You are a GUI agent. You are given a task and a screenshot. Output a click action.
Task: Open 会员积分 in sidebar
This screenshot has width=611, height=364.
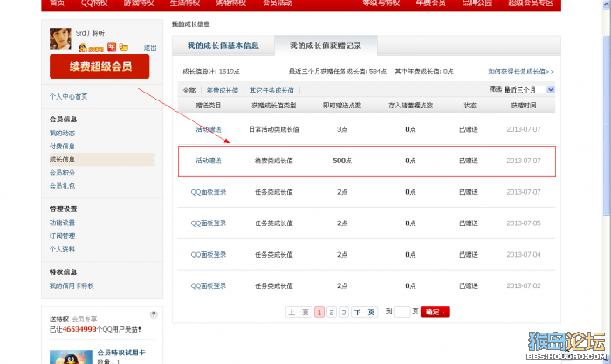[62, 173]
